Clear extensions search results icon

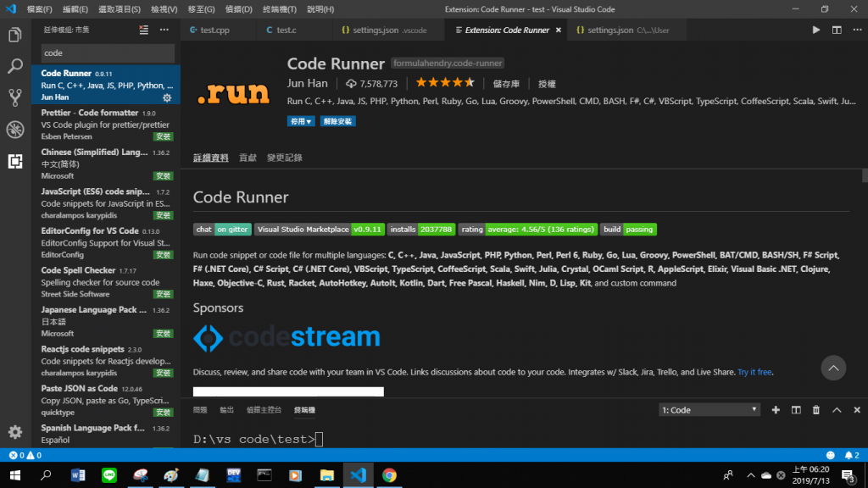(x=143, y=30)
